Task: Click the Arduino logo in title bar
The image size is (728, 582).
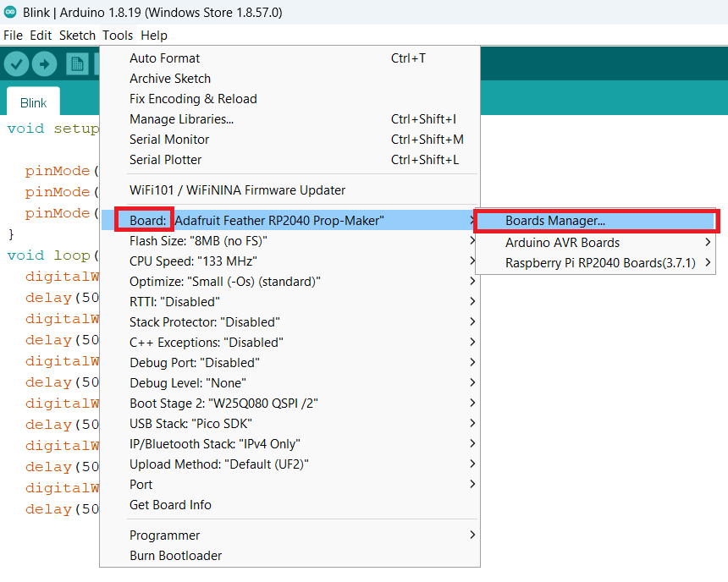Action: click(10, 13)
